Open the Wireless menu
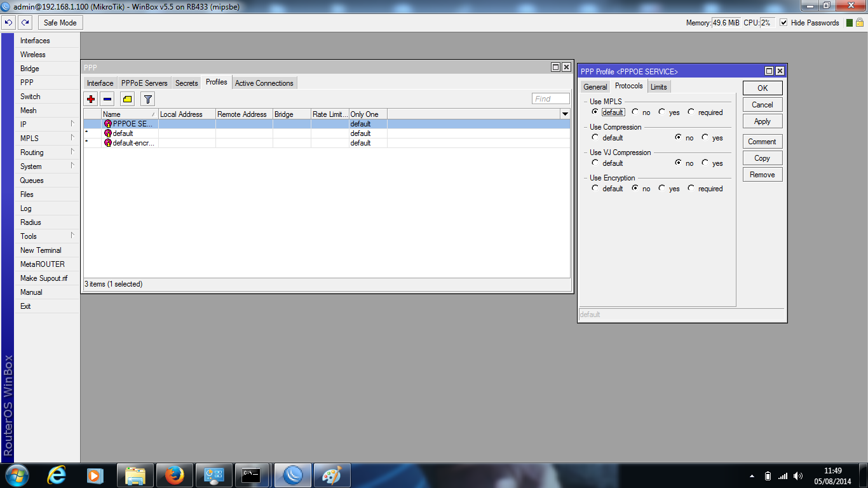This screenshot has height=488, width=868. 47,55
